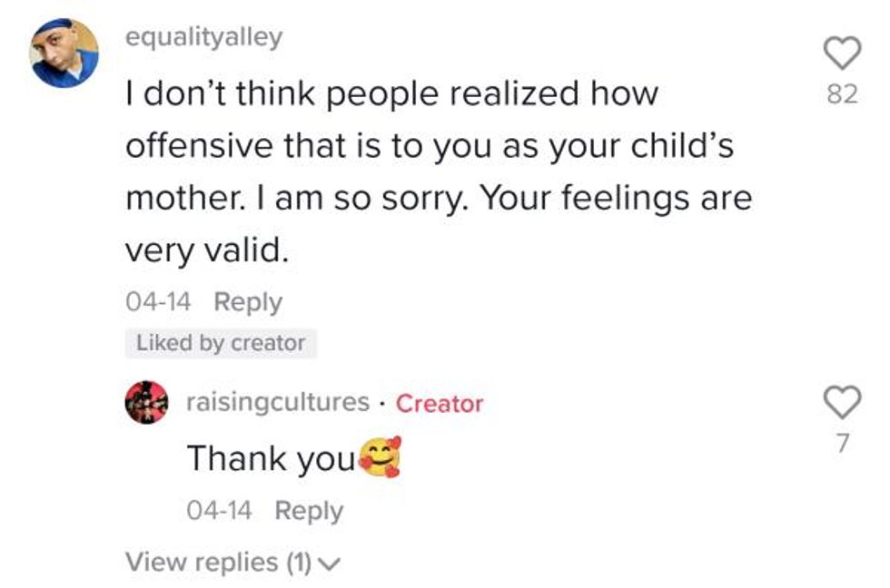
Task: Click the 'Thank you' reply text
Action: click(271, 459)
